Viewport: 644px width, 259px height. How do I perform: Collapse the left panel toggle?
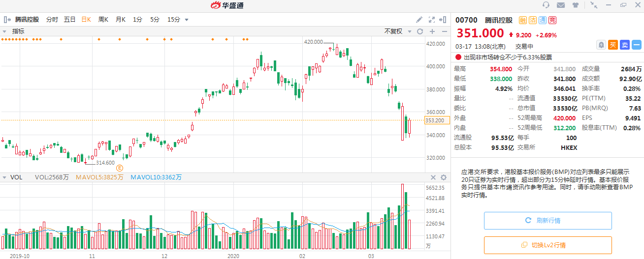[7, 20]
